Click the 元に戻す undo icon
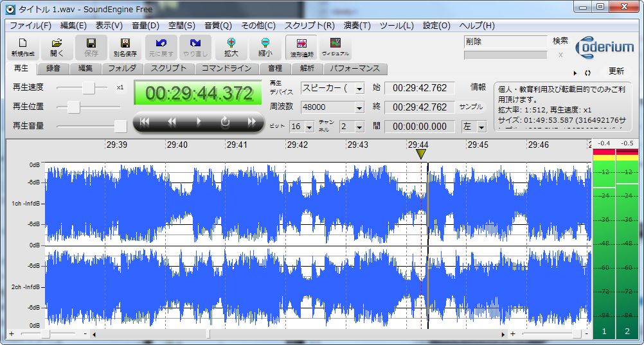644x345 pixels. pyautogui.click(x=161, y=48)
